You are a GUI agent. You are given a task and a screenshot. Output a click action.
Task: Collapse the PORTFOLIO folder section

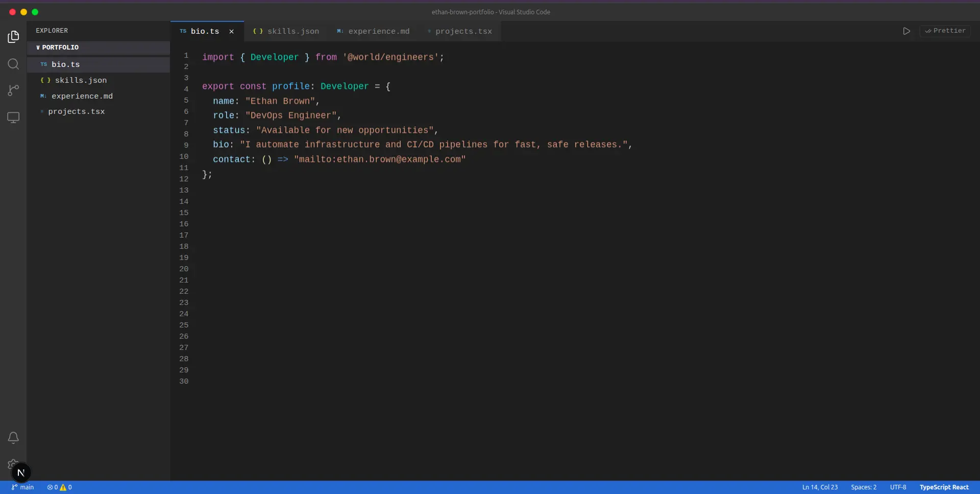point(57,48)
